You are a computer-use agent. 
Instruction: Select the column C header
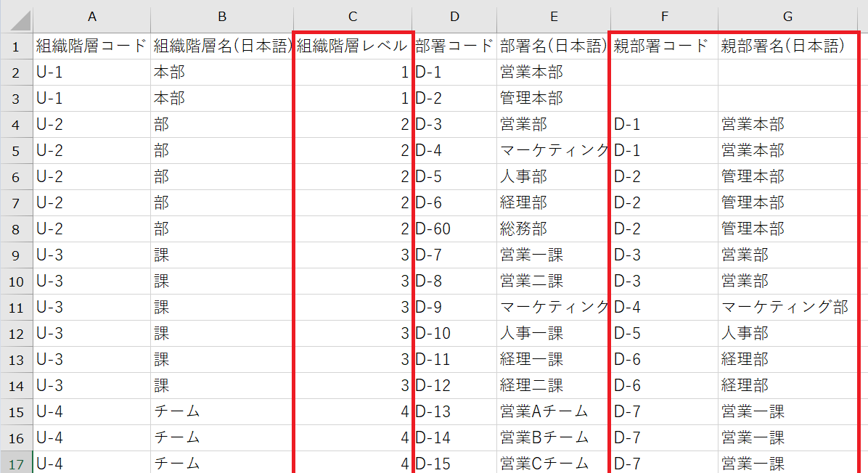coord(353,17)
